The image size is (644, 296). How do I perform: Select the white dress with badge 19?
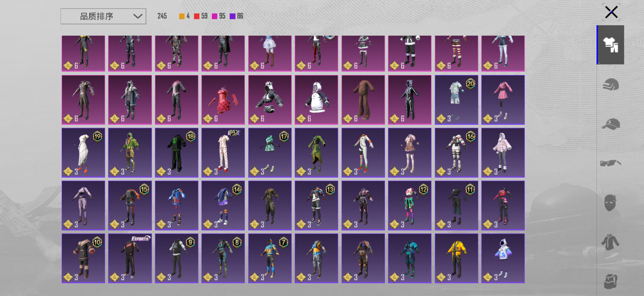coord(83,153)
